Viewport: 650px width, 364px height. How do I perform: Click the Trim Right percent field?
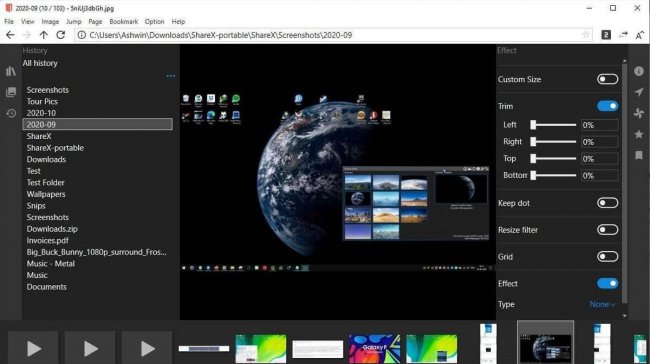tap(599, 142)
